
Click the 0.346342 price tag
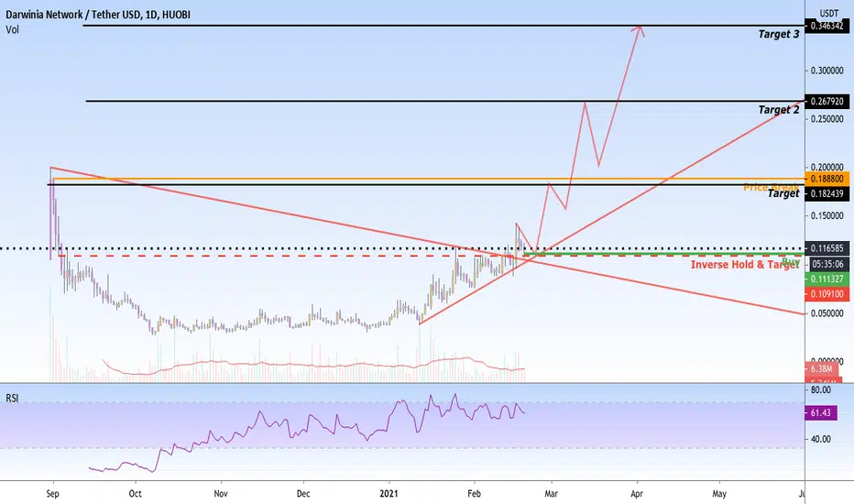[x=827, y=26]
